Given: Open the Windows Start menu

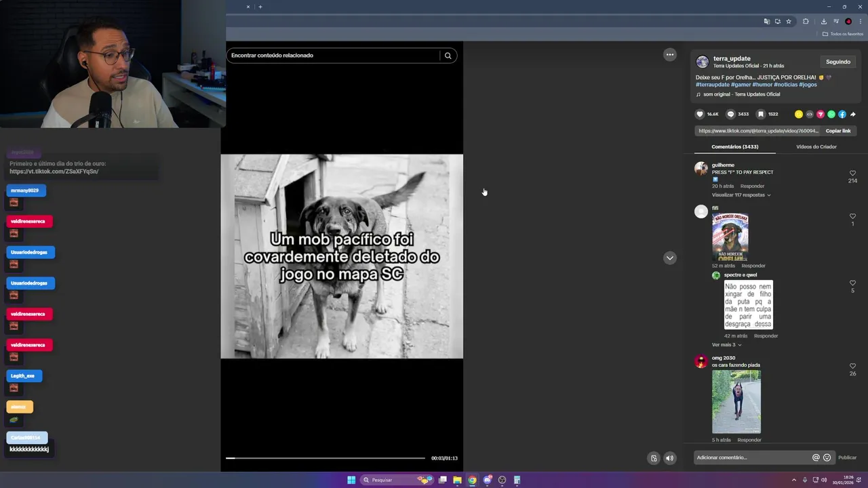Looking at the screenshot, I should click(x=351, y=480).
